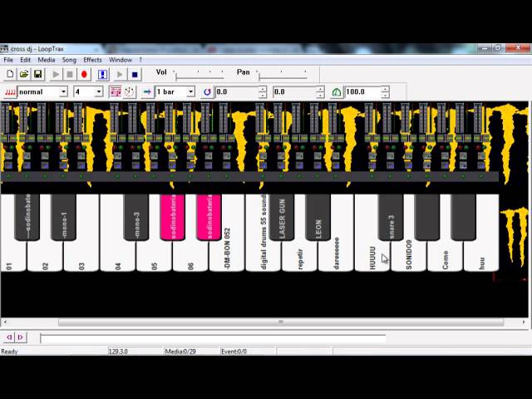This screenshot has height=399, width=532.
Task: Open a song with the folder icon
Action: (24, 74)
